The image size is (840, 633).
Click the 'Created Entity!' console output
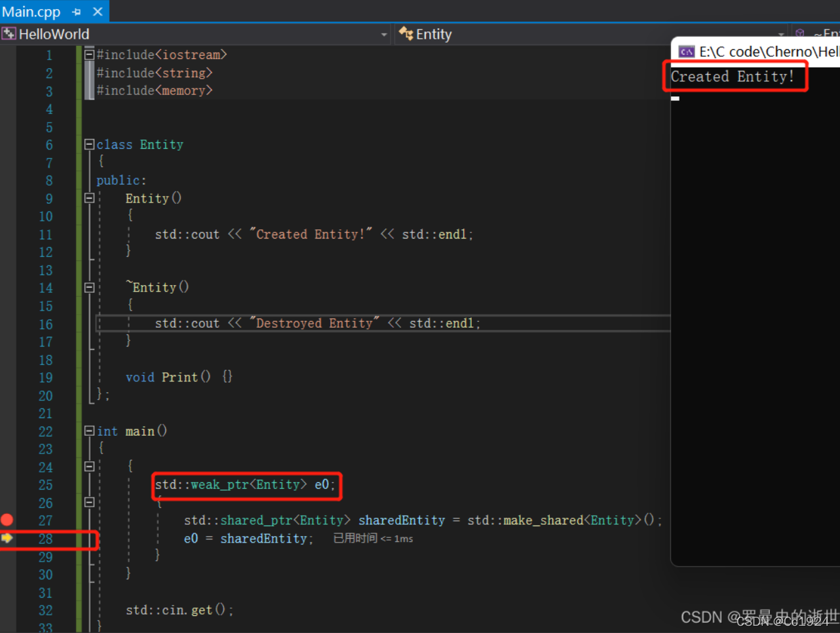point(733,77)
